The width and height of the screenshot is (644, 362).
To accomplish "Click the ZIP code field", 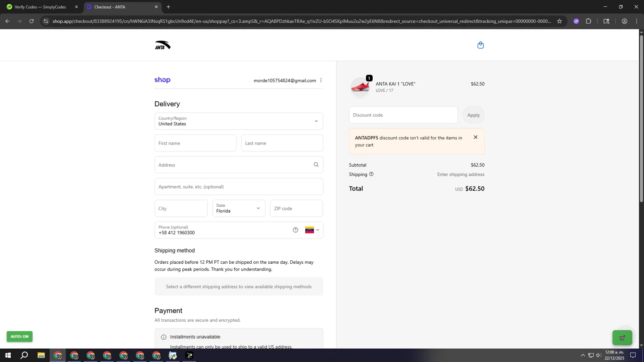I will coord(297,208).
